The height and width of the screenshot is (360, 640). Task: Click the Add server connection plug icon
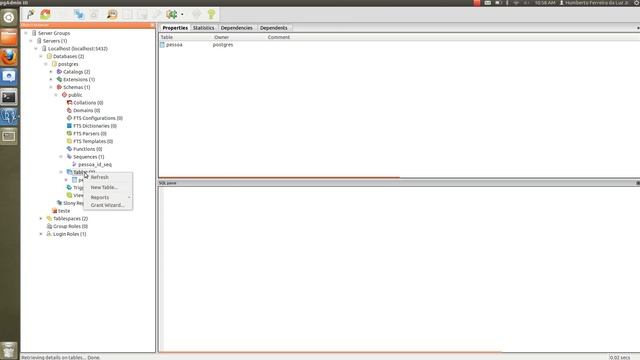point(30,14)
